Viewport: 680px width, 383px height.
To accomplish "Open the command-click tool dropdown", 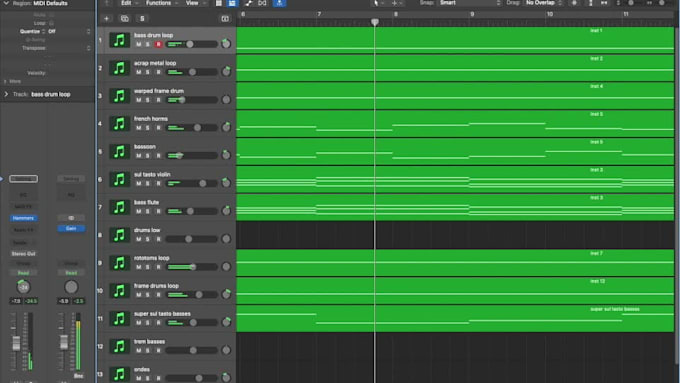I will coord(397,3).
